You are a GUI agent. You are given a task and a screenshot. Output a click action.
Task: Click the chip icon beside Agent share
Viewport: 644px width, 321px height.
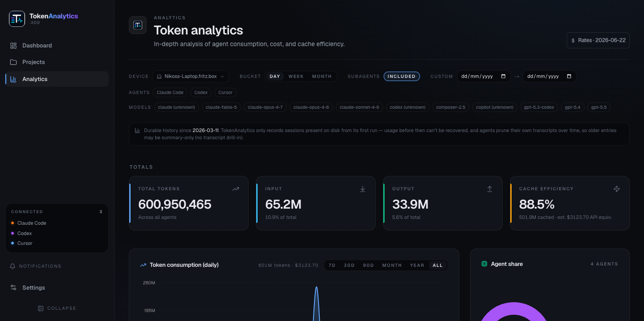click(x=484, y=264)
